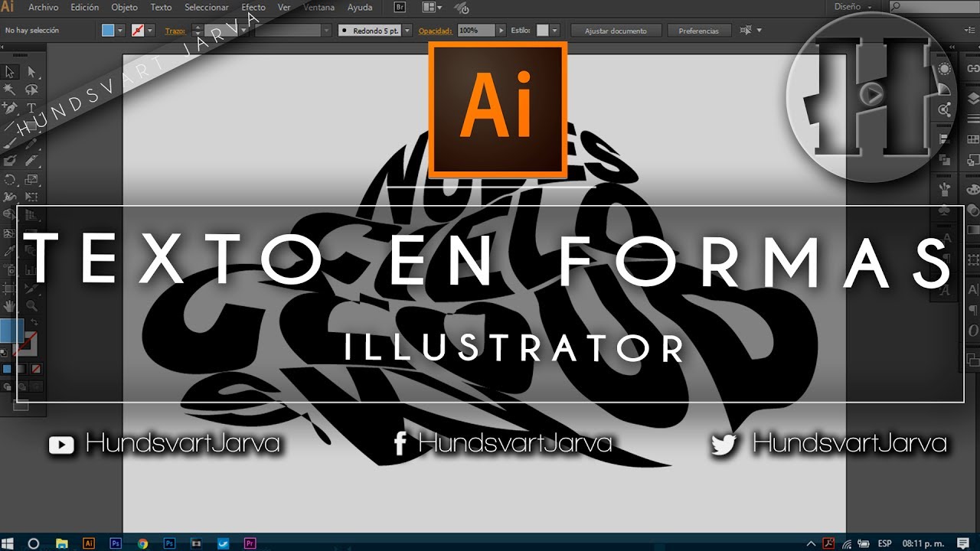Screen dimensions: 980x551
Task: Open the Symbols panel club icon
Action: 946,210
